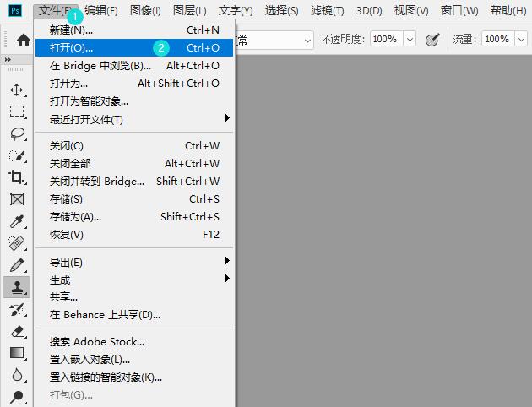Choose 打开(O)... menu entry
The image size is (532, 407).
[134, 48]
